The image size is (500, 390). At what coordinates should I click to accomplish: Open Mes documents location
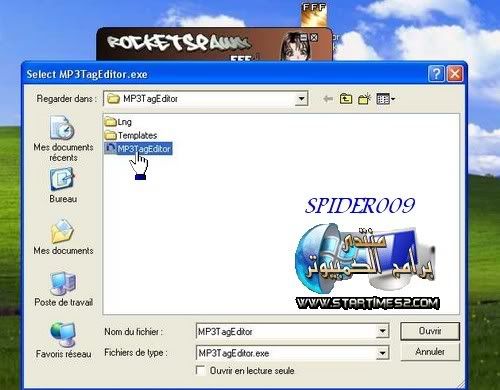[x=63, y=237]
